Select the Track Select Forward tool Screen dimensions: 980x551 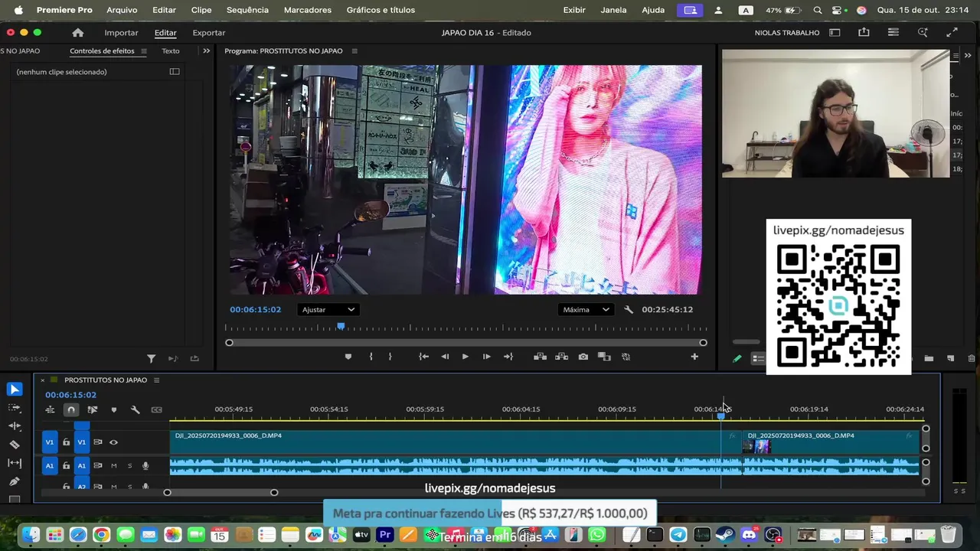tap(14, 407)
